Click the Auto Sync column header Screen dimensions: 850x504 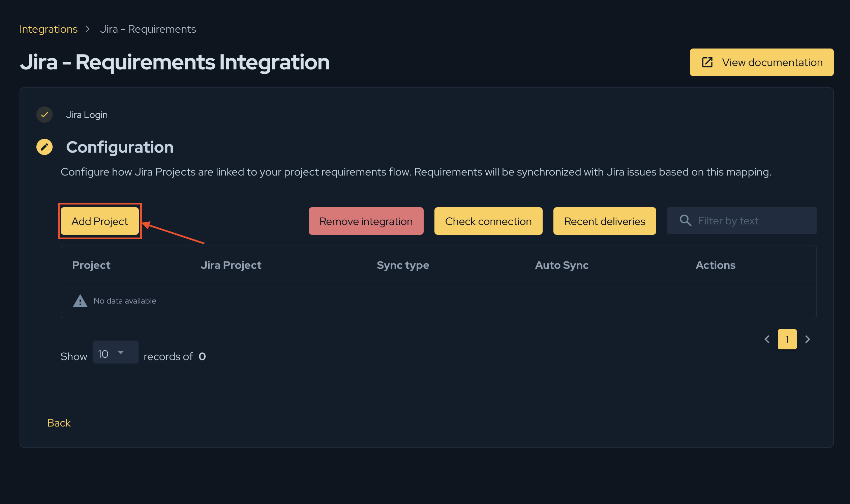click(x=561, y=265)
